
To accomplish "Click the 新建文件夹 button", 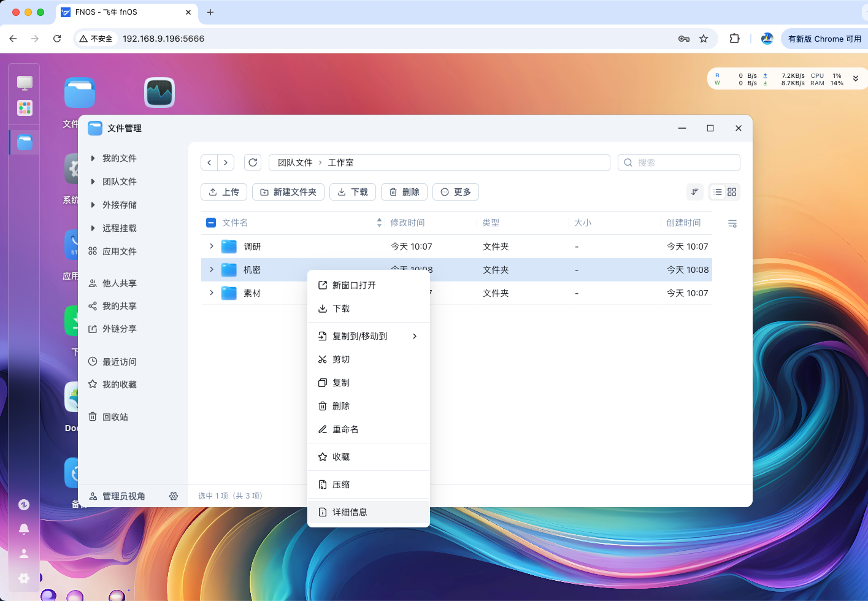I will (x=288, y=192).
